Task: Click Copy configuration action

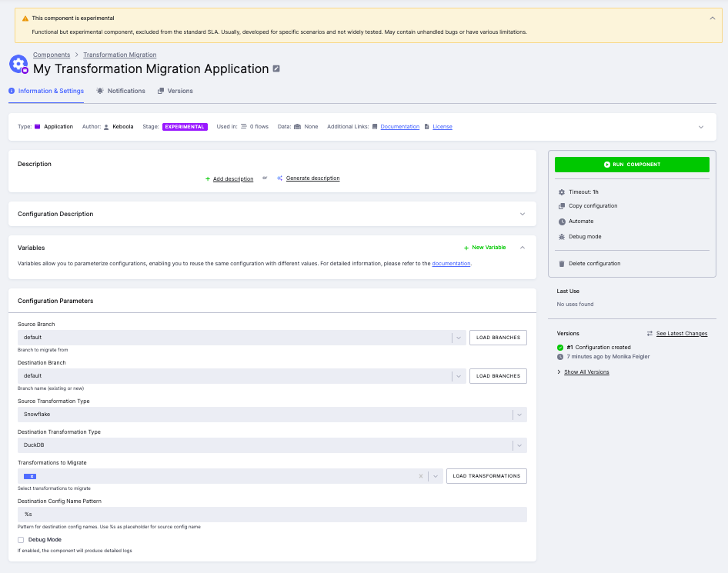Action: 593,206
